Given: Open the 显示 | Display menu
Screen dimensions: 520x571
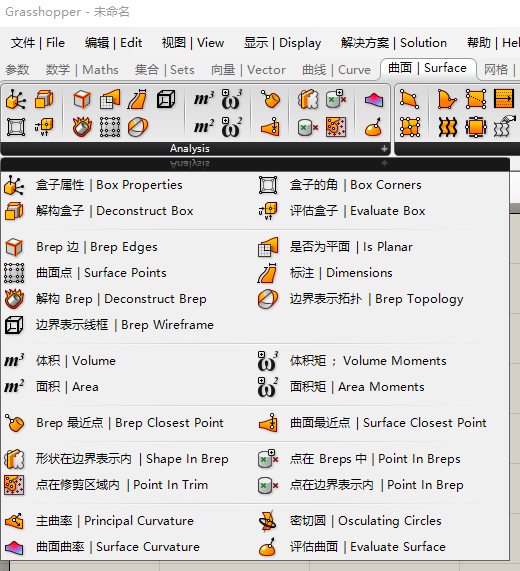Looking at the screenshot, I should click(282, 43).
